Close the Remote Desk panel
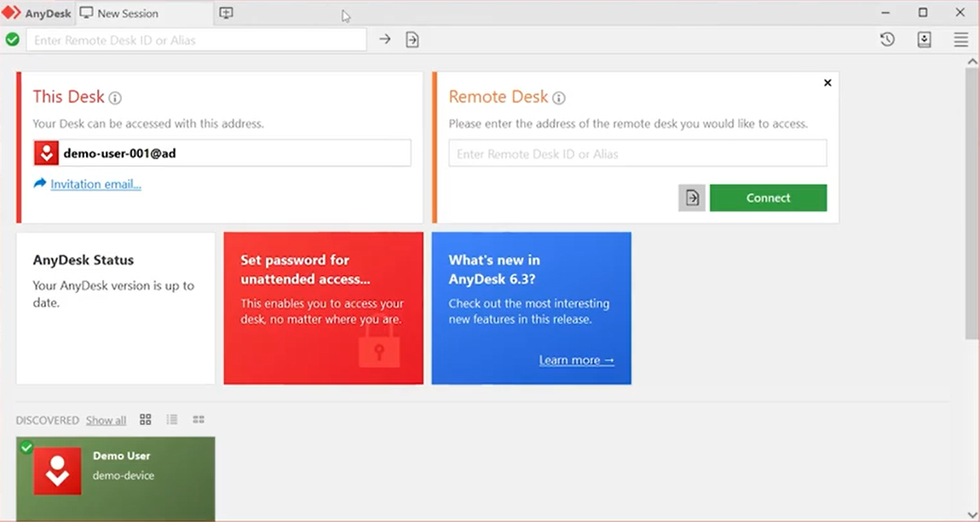 coord(827,83)
